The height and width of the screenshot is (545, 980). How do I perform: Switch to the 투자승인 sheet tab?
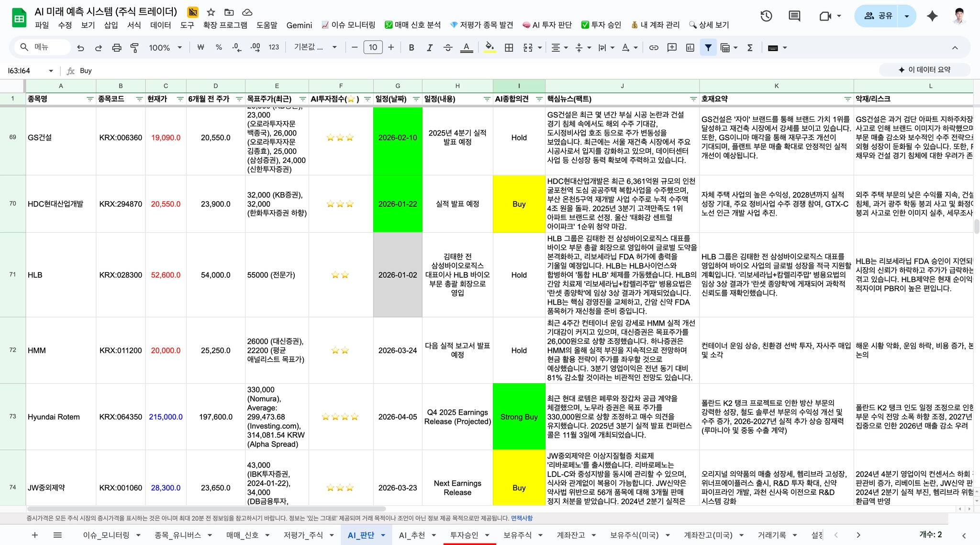tap(464, 535)
